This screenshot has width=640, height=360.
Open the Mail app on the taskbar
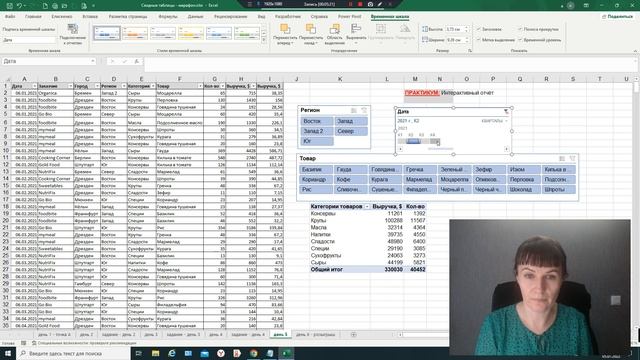(x=204, y=353)
